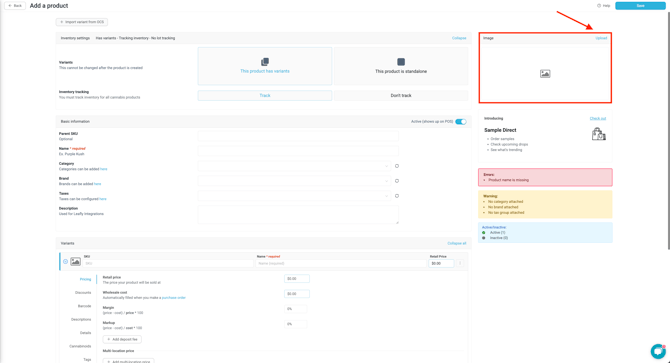Image resolution: width=670 pixels, height=363 pixels.
Task: Save the new product
Action: [640, 6]
